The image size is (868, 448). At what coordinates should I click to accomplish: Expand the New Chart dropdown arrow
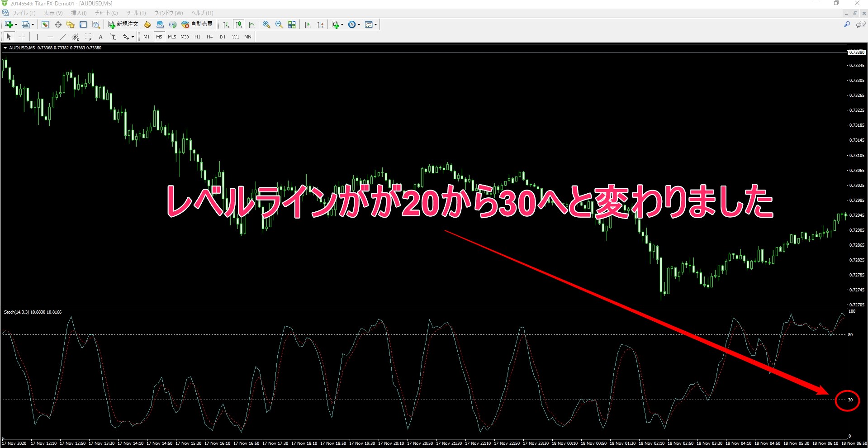[x=16, y=25]
